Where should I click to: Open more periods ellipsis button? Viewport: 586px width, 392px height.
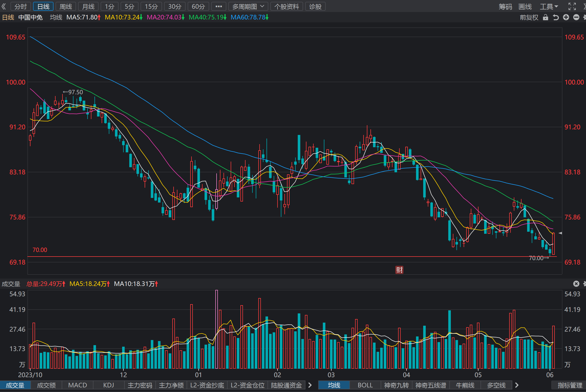[219, 6]
